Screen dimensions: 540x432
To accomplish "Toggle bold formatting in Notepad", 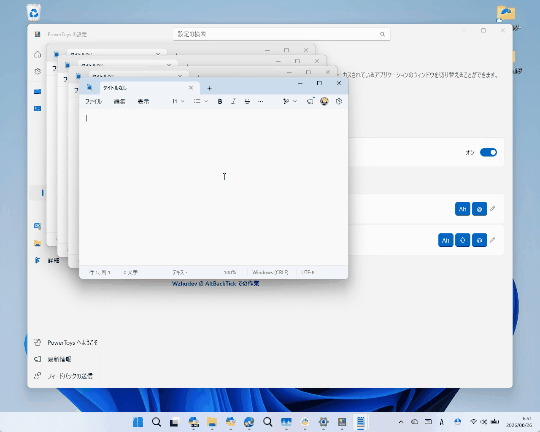I will [x=220, y=101].
